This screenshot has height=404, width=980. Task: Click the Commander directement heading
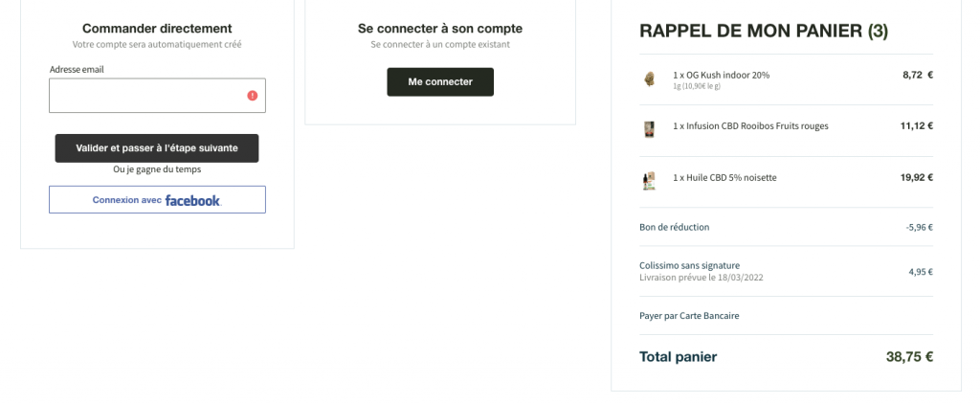(x=157, y=28)
